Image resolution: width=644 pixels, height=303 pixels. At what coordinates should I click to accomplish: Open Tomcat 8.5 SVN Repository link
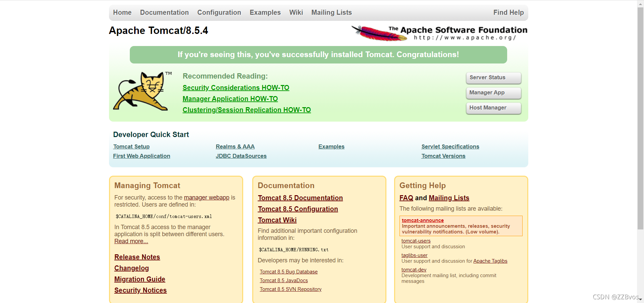(x=290, y=289)
